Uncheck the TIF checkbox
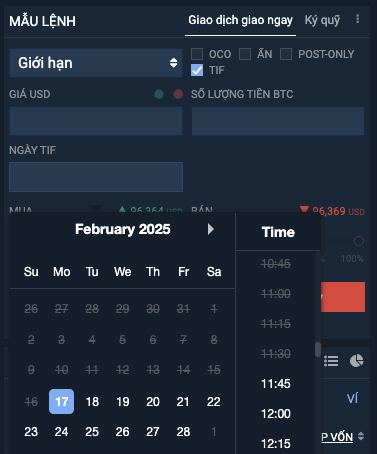This screenshot has width=377, height=454. point(197,70)
